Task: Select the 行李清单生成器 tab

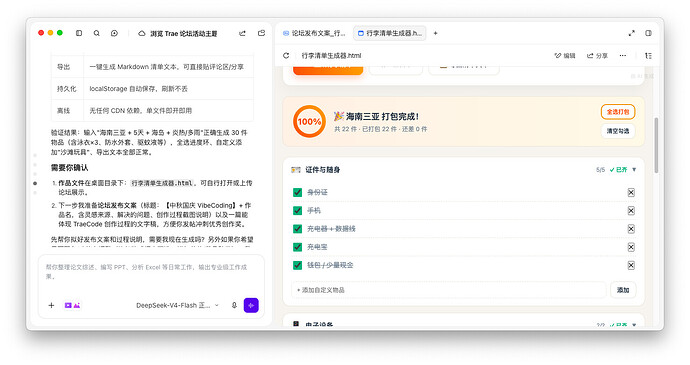Action: tap(390, 33)
